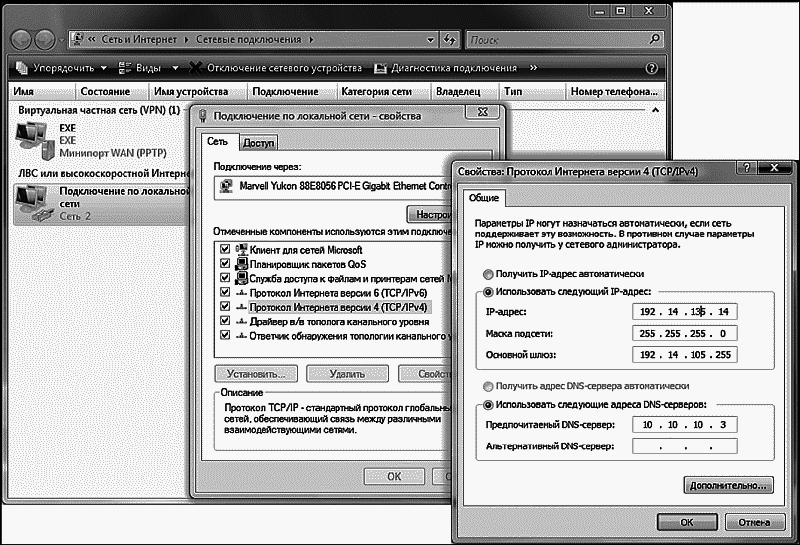
Task: Click the Back navigation arrow
Action: click(x=21, y=40)
